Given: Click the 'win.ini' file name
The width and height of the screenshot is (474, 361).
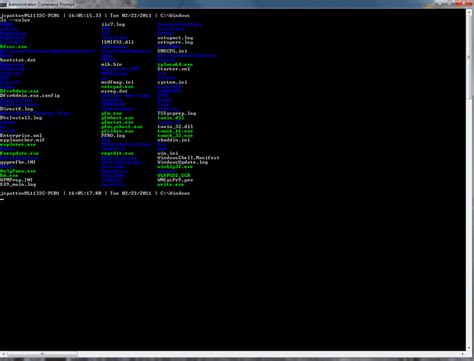Looking at the screenshot, I should tap(168, 153).
